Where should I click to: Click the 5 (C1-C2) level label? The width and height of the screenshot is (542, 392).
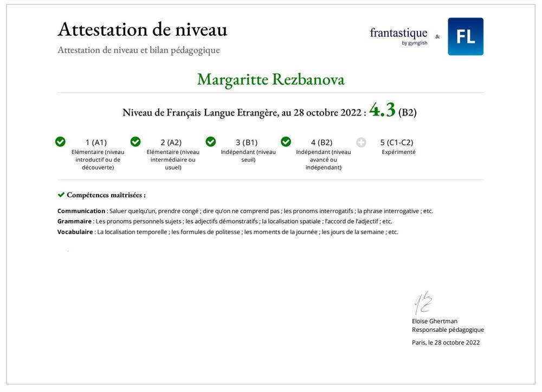tap(397, 143)
